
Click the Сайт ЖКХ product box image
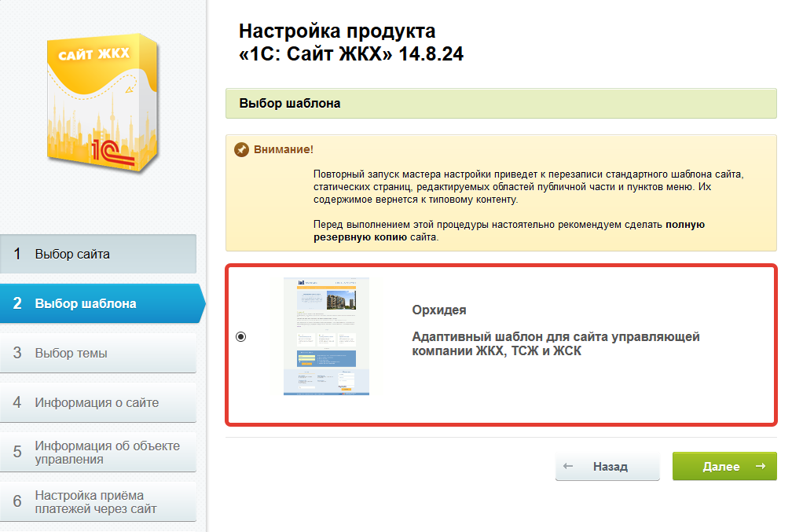[x=102, y=104]
